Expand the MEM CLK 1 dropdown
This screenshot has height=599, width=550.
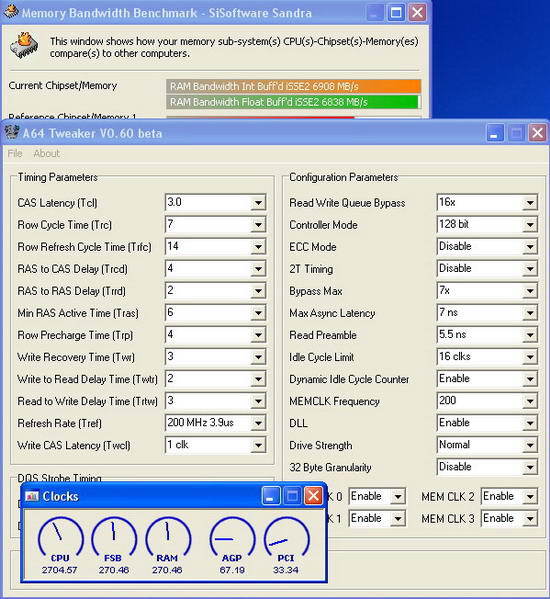pyautogui.click(x=398, y=519)
